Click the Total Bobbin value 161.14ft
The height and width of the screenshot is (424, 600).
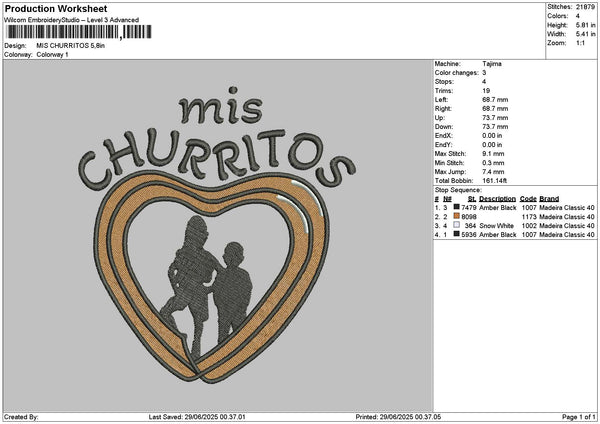494,181
